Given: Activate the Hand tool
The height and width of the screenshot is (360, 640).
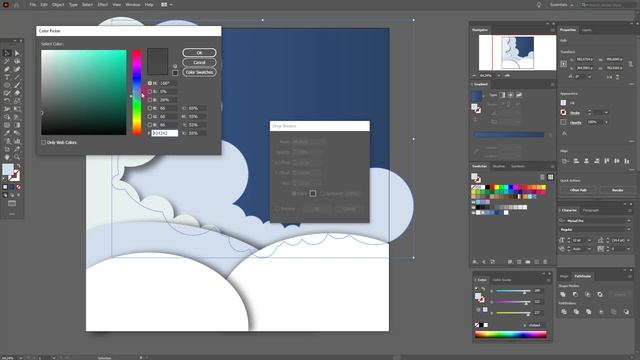Looking at the screenshot, I should point(7,157).
